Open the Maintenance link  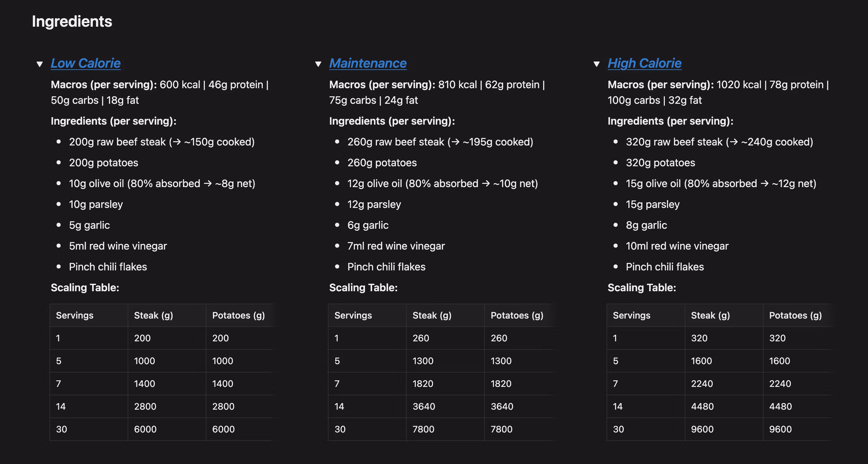[368, 63]
